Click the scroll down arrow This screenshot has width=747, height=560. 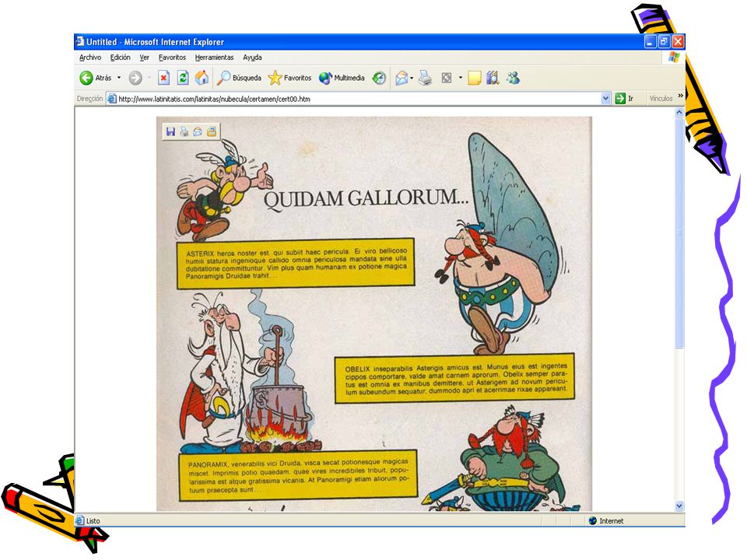click(680, 506)
